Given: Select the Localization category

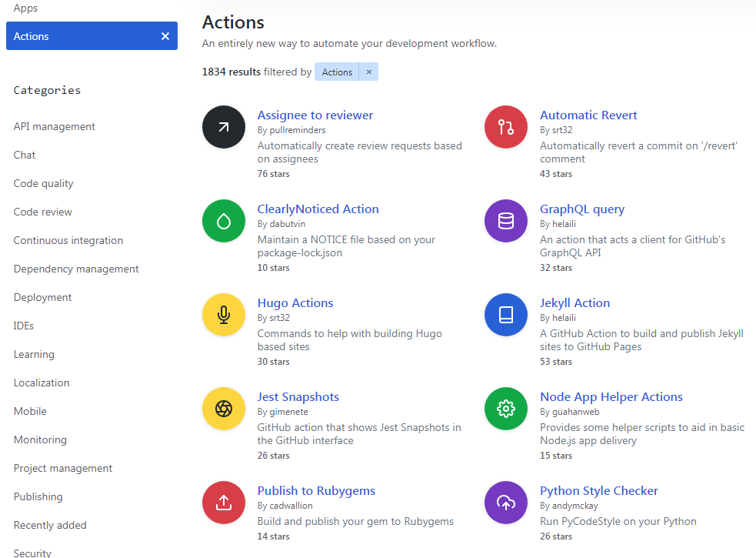Looking at the screenshot, I should [42, 383].
